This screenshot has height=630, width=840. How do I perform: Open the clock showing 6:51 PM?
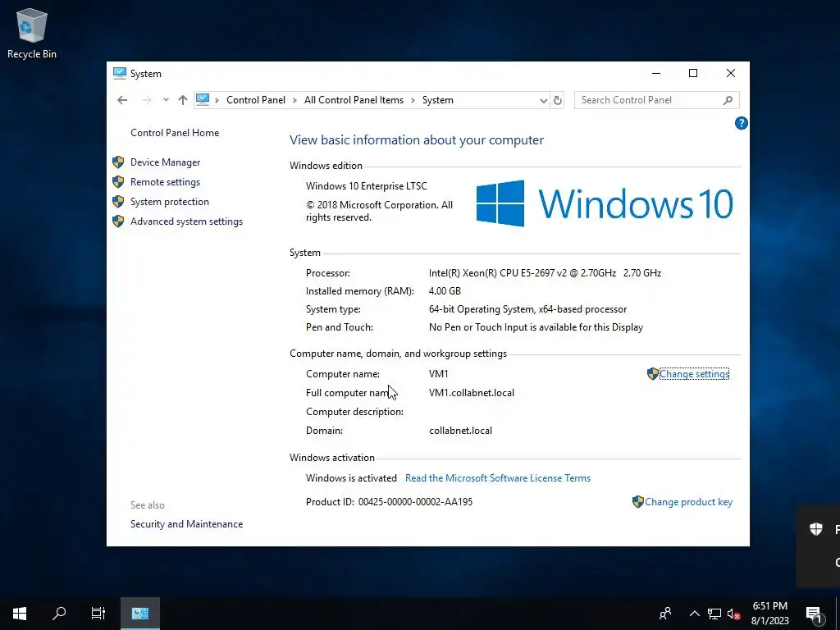pos(769,614)
